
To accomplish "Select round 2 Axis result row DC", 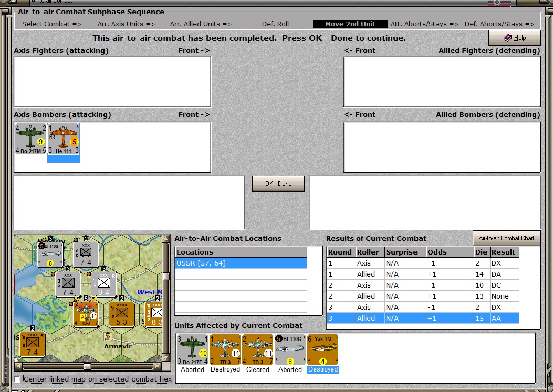I will 423,285.
